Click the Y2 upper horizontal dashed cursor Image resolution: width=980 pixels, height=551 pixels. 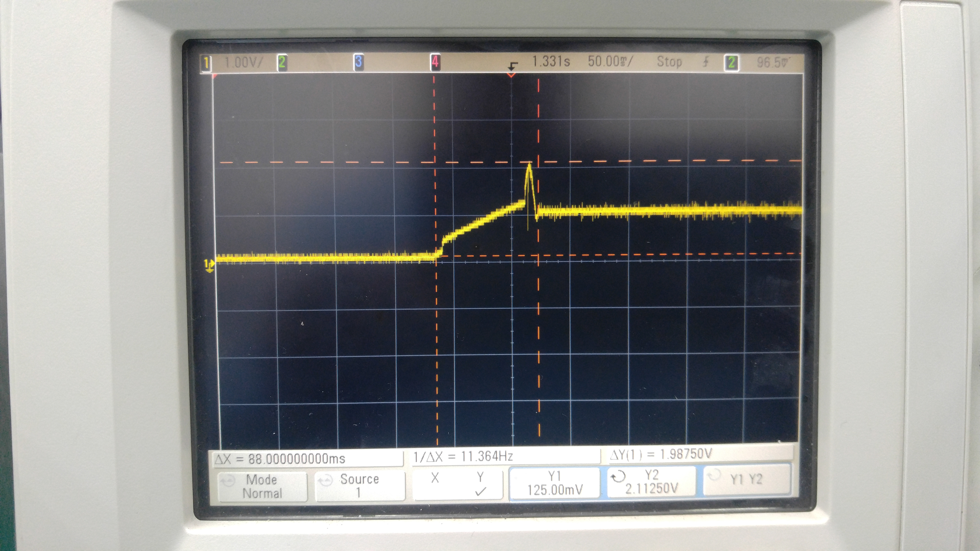coord(511,162)
